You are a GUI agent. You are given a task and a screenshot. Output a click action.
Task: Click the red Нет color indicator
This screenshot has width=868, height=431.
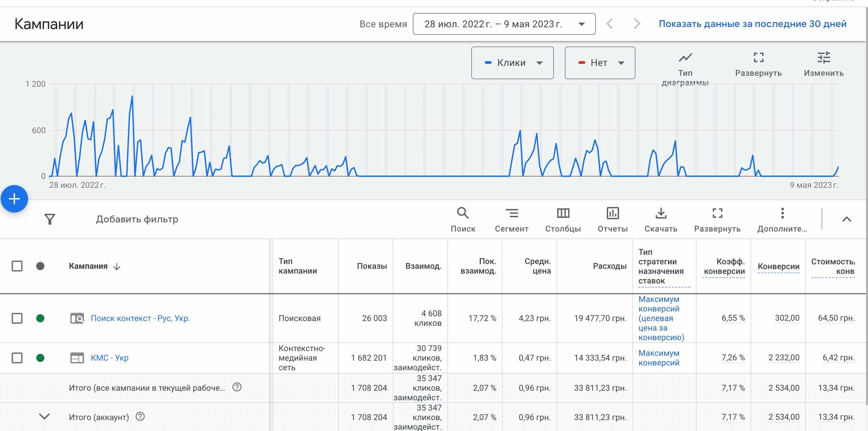click(x=582, y=62)
